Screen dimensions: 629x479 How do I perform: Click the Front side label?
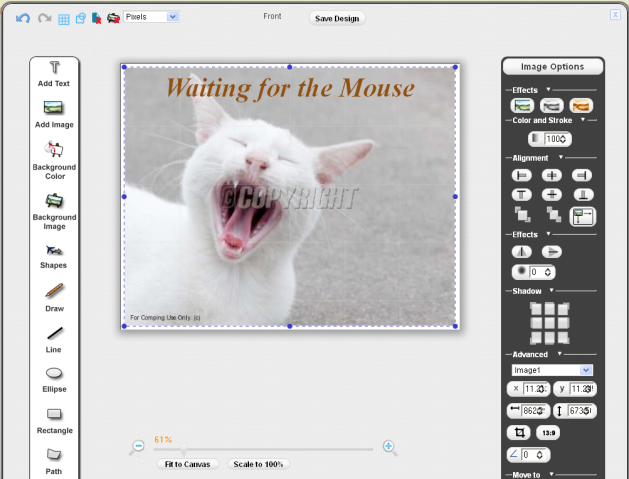click(x=272, y=17)
